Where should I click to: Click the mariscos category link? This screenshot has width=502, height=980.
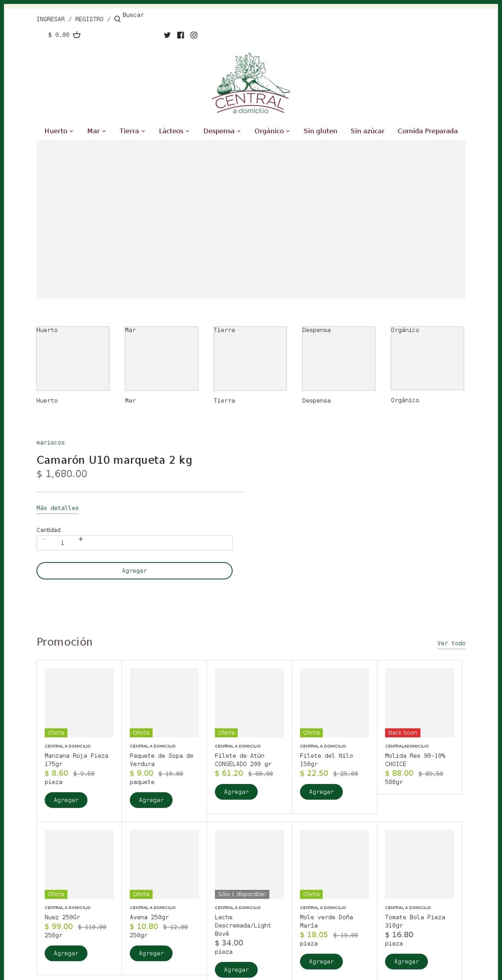(51, 443)
